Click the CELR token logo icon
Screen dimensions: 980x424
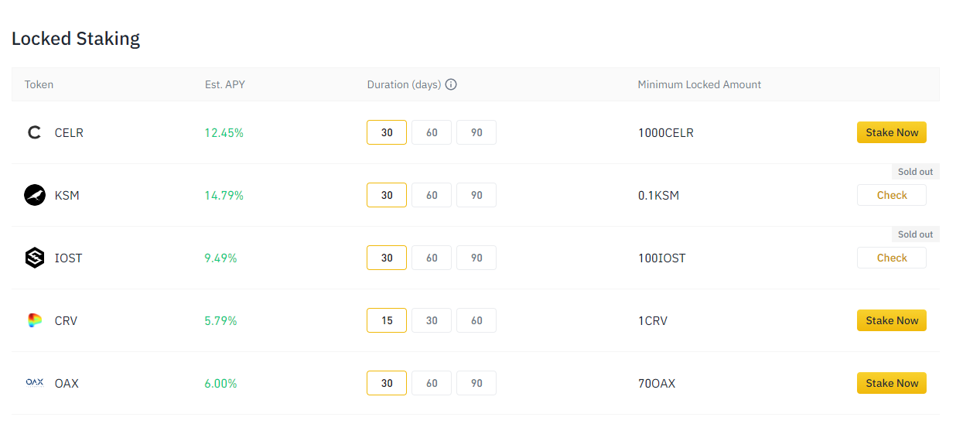[35, 132]
